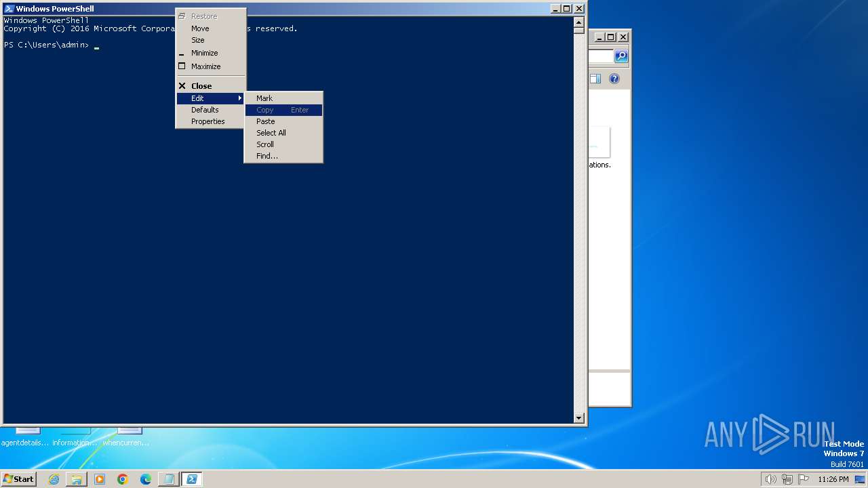The height and width of the screenshot is (488, 868).
Task: Open Windows Explorer from taskbar
Action: click(x=77, y=479)
